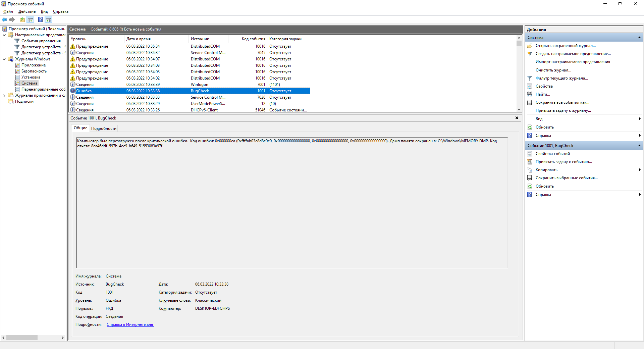Click the Back arrow toolbar icon
644x349 pixels.
(4, 19)
